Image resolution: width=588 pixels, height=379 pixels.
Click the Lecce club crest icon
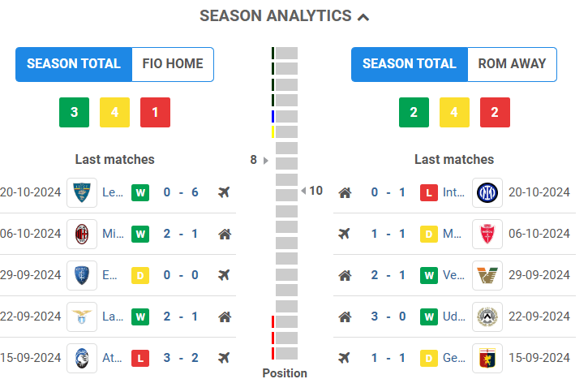[x=82, y=193]
